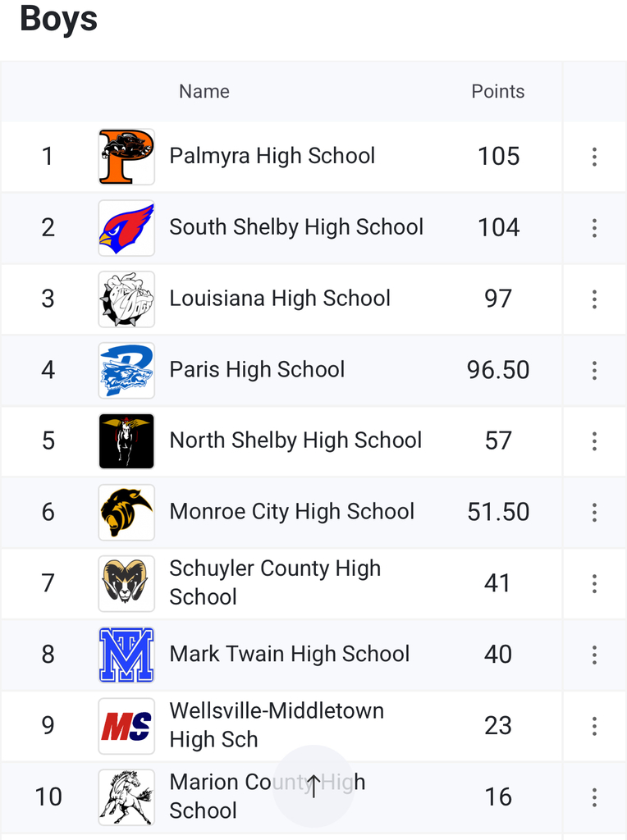Viewport: 627px width, 840px height.
Task: Click the Louisiana High School bulldog logo
Action: point(126,299)
